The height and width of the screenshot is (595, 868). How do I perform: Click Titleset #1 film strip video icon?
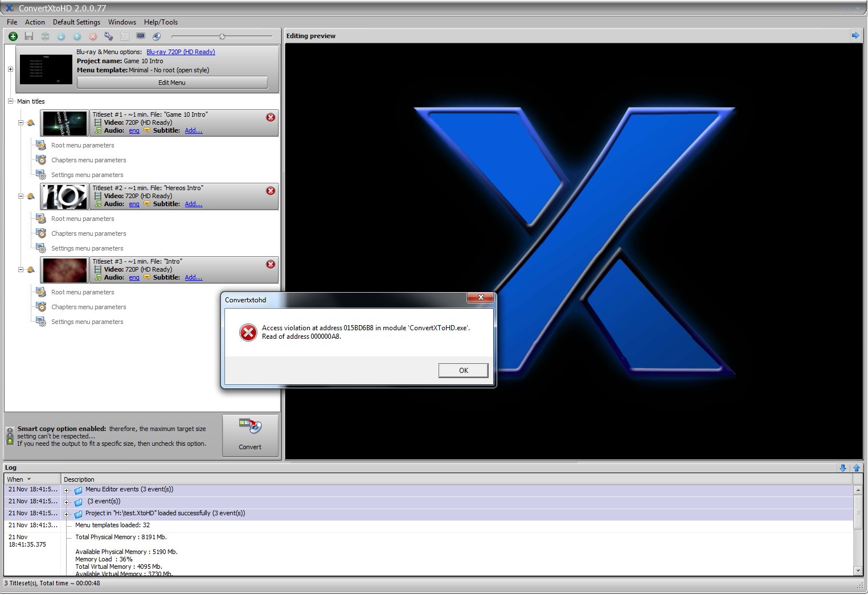(98, 122)
